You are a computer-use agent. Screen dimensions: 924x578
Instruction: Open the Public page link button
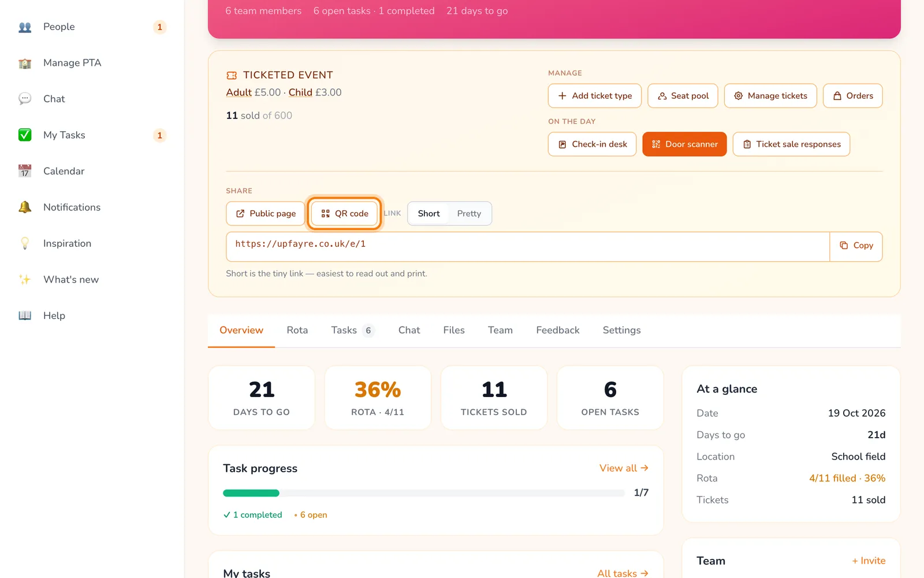[x=266, y=214]
